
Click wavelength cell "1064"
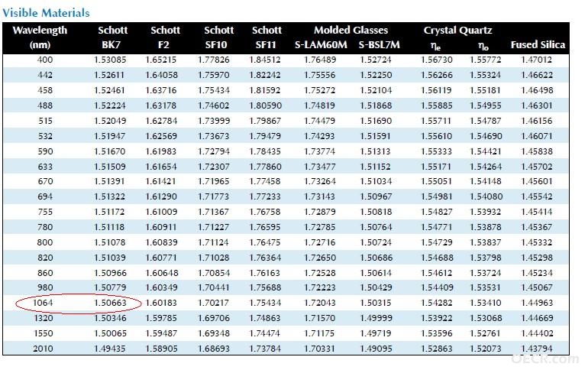coord(43,303)
